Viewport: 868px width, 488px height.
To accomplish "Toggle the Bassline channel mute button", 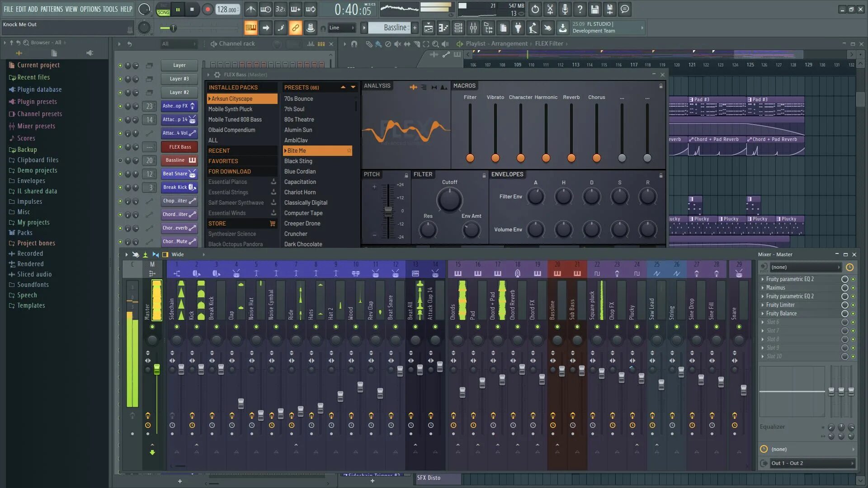I will 120,160.
